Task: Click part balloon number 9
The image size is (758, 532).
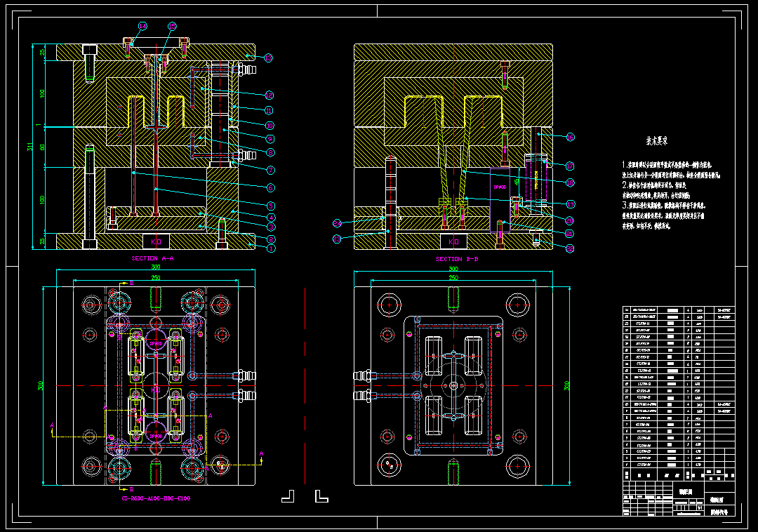Action: pyautogui.click(x=270, y=139)
